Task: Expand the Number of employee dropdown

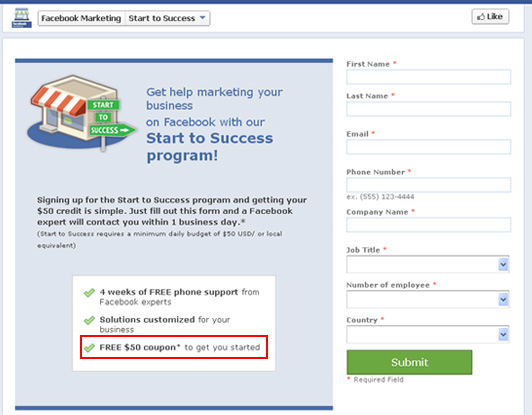Action: (428, 299)
